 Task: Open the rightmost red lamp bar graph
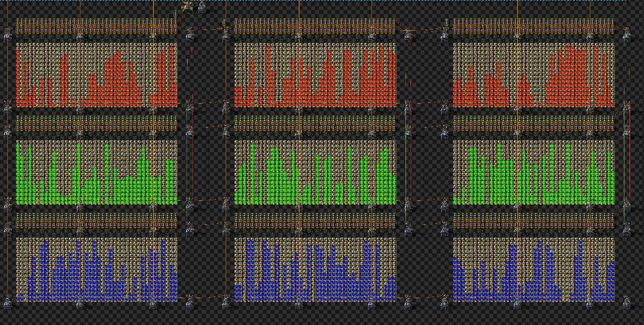(533, 75)
